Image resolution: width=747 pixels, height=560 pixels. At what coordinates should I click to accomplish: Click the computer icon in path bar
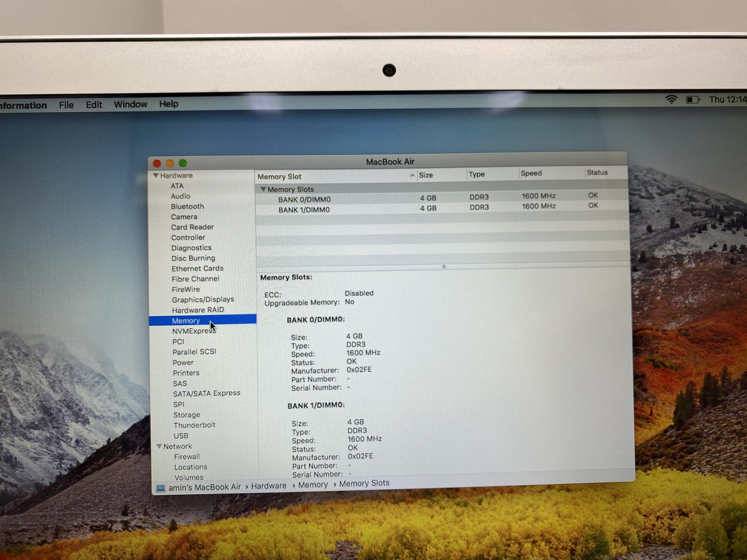(x=161, y=488)
